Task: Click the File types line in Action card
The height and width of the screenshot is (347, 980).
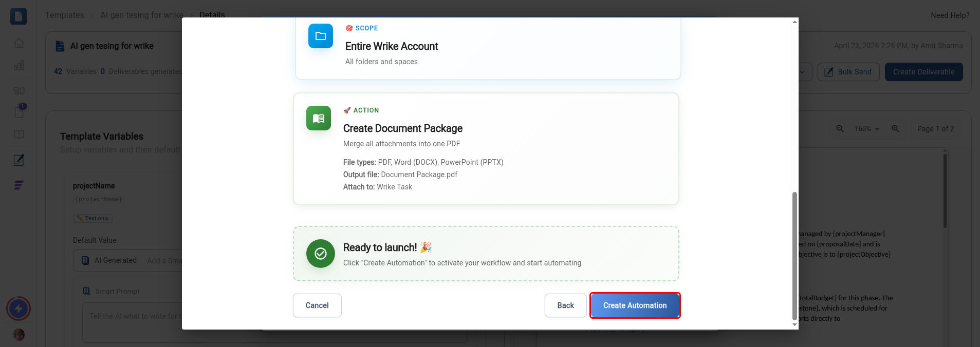Action: pos(423,162)
